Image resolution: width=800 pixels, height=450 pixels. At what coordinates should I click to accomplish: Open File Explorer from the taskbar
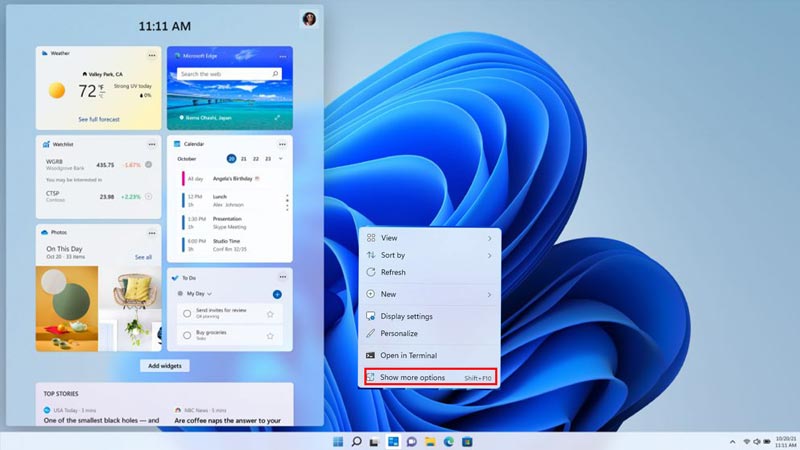pos(430,441)
